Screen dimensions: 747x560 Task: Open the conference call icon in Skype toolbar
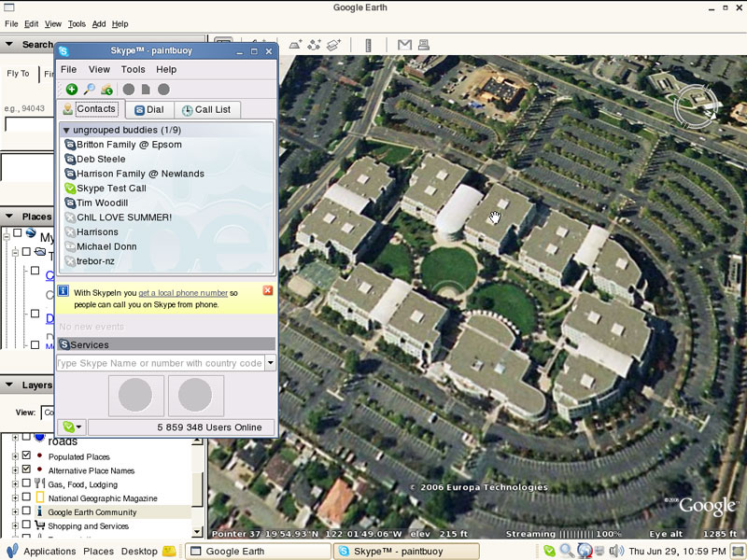tap(106, 89)
